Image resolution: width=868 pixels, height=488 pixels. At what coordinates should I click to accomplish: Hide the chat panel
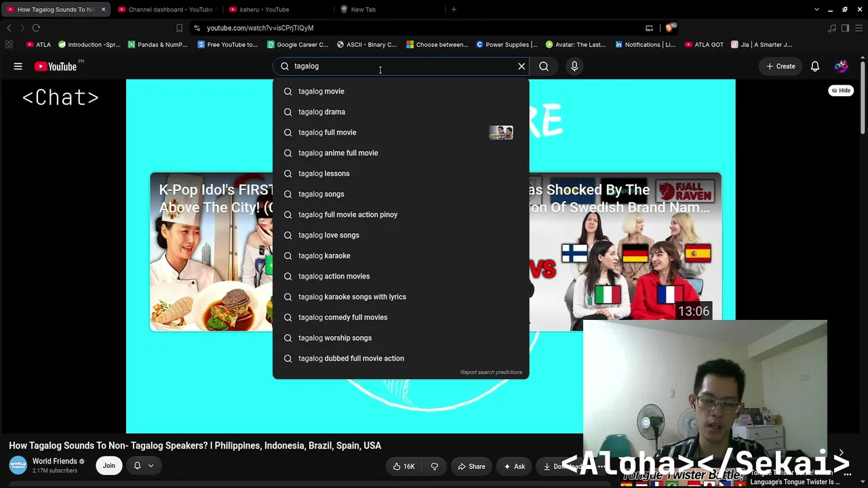tap(841, 90)
